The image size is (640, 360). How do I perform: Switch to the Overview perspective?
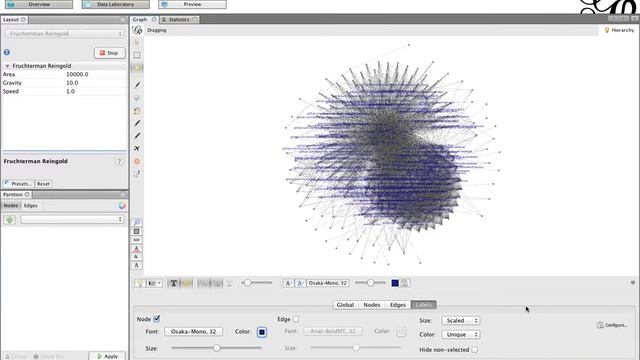[39, 4]
